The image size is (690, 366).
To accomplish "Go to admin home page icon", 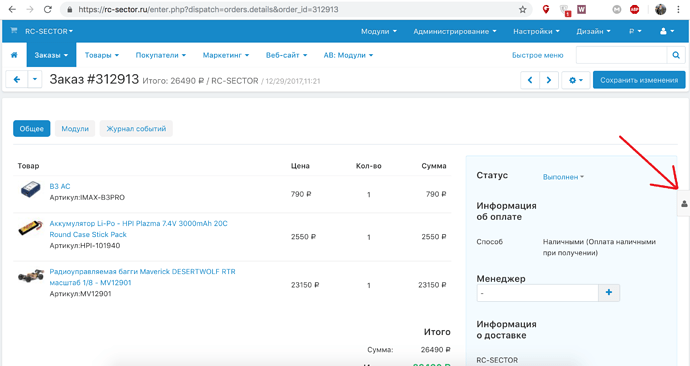I will pos(14,55).
